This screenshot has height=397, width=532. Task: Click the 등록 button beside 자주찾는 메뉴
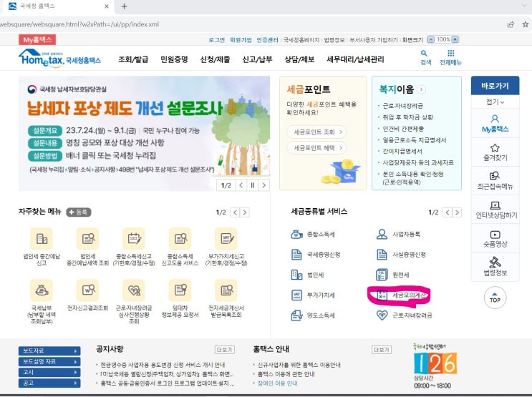coord(78,212)
